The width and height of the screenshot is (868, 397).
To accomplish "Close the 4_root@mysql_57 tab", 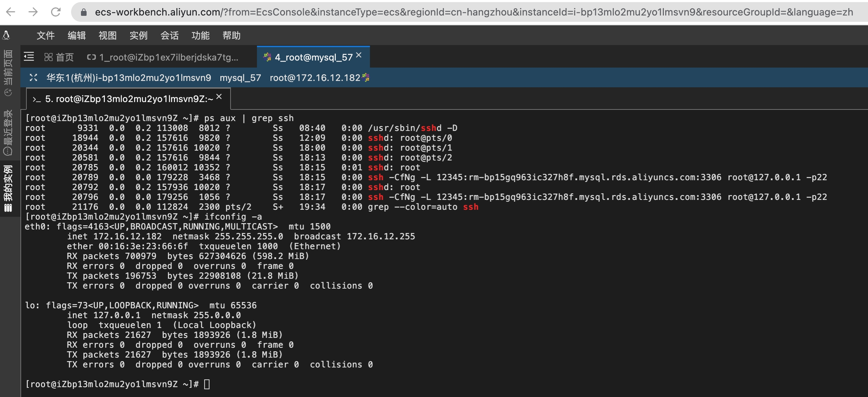I will pyautogui.click(x=359, y=55).
